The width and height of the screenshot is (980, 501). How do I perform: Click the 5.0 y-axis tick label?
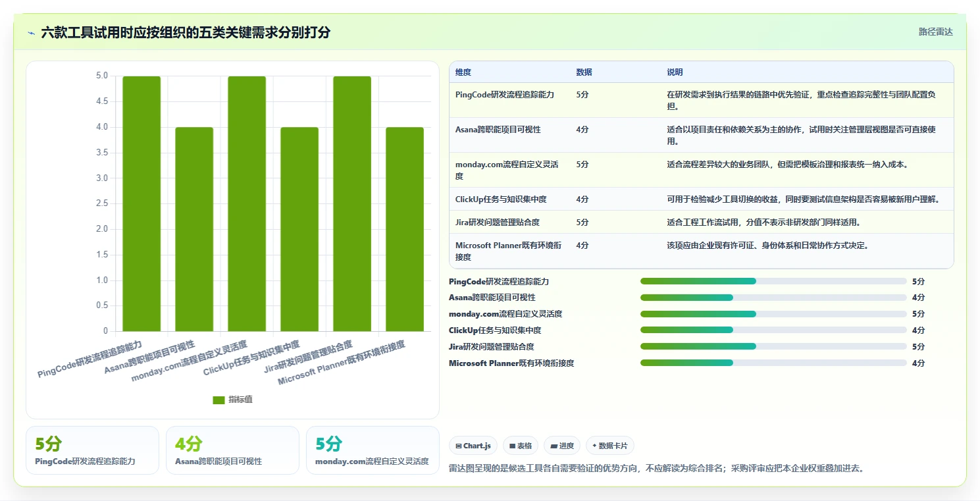click(101, 76)
